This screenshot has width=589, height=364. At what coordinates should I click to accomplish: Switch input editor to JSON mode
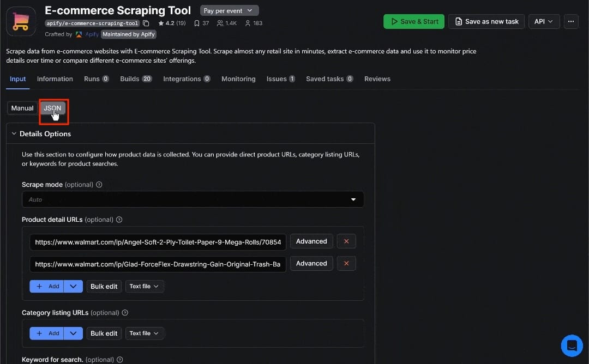tap(53, 107)
